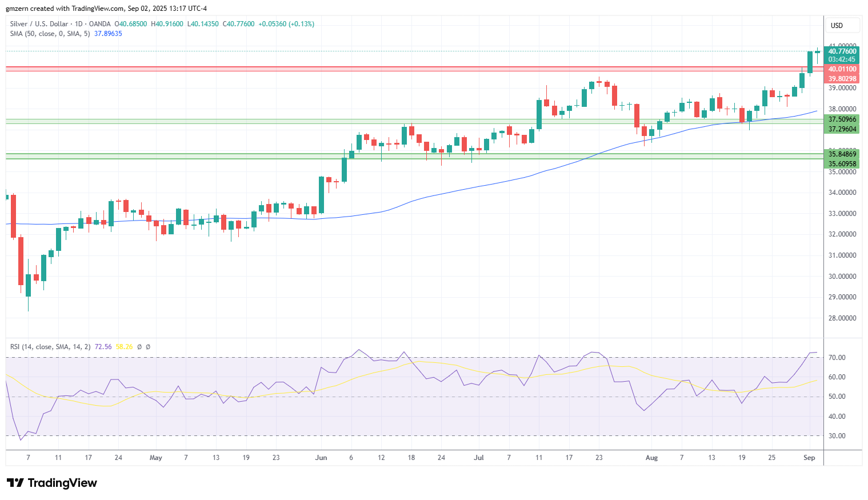
Task: Click the SMA (50, close) indicator legend
Action: pyautogui.click(x=50, y=34)
